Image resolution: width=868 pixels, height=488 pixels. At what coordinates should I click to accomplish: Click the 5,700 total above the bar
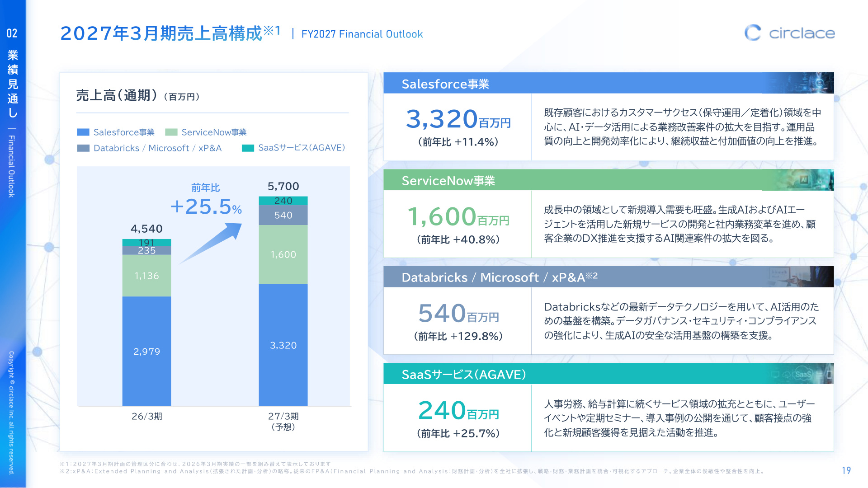[283, 186]
